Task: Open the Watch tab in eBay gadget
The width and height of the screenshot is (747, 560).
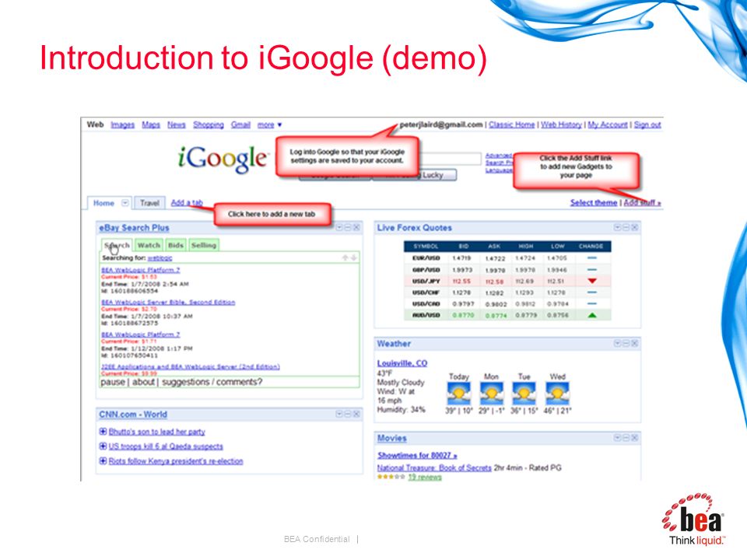Action: tap(149, 245)
